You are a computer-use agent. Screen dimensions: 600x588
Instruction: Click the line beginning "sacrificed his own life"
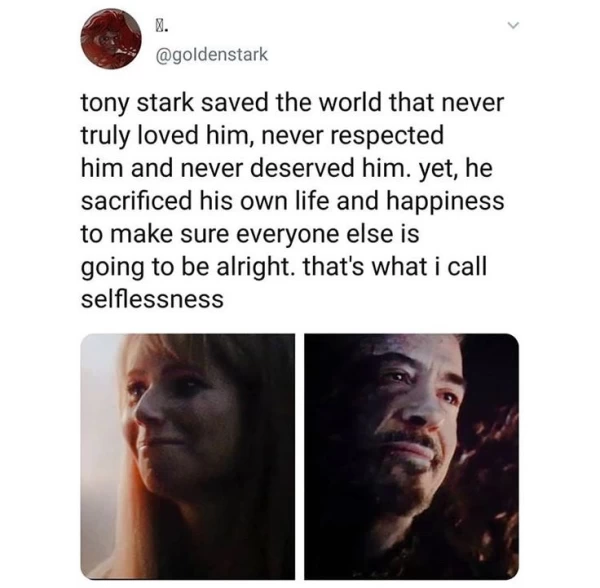(x=288, y=201)
